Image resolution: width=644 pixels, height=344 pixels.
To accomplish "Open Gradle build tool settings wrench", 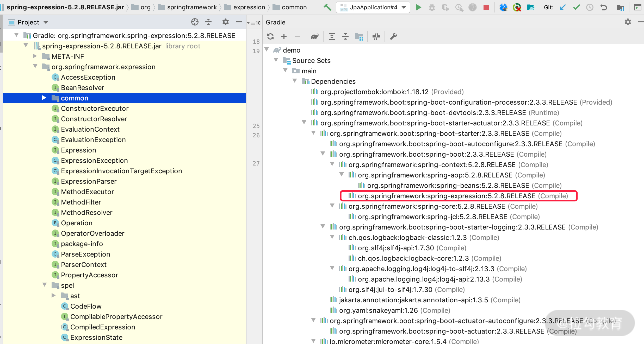I will coord(393,36).
